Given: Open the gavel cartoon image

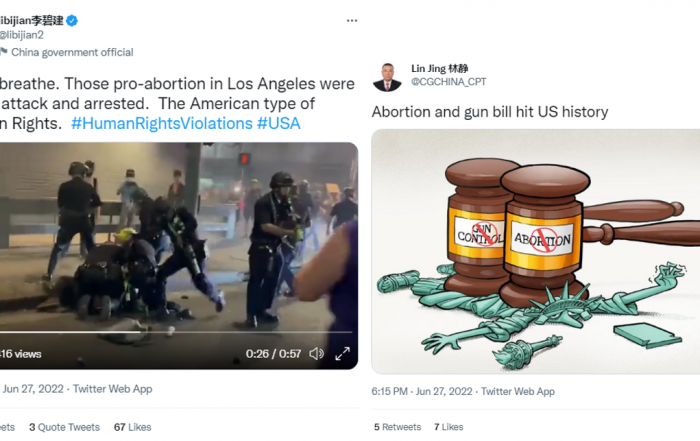Looking at the screenshot, I should (x=536, y=251).
